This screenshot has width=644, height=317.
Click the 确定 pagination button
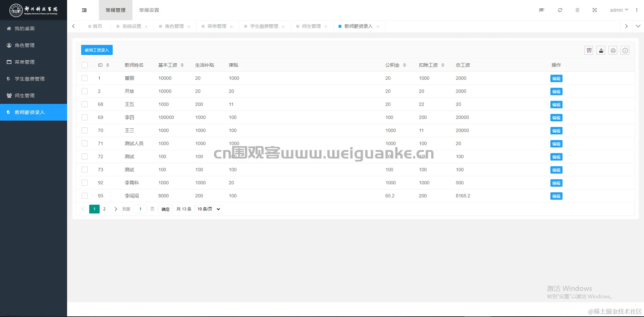coord(165,209)
